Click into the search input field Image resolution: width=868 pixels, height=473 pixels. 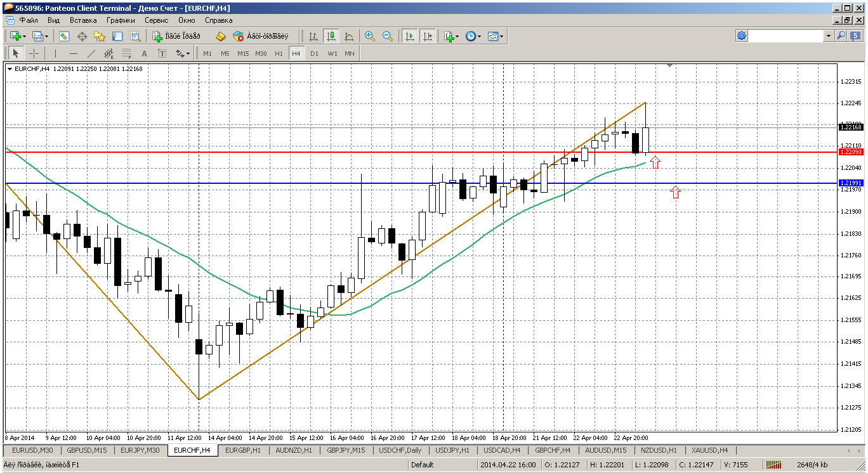pos(786,36)
